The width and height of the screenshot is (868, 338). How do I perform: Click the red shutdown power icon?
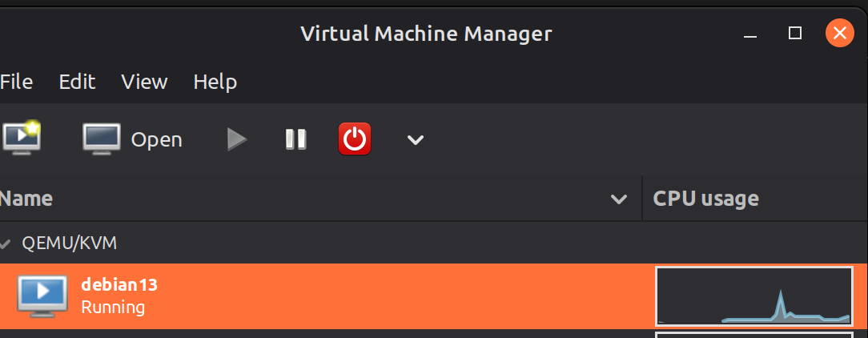(355, 139)
